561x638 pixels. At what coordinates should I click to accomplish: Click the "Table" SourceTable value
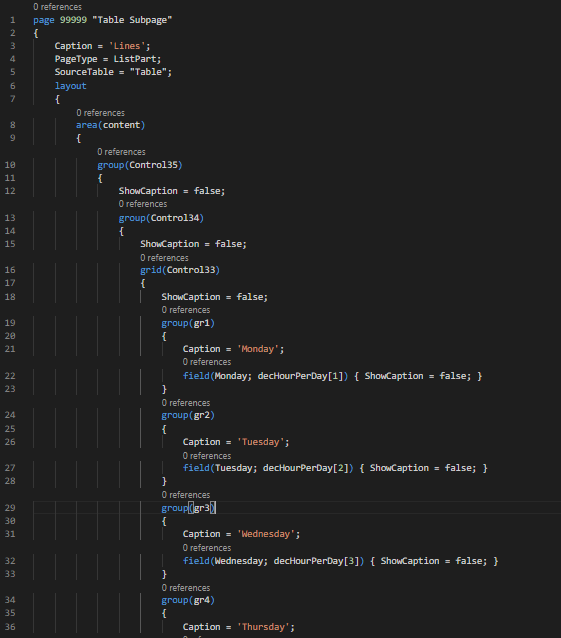tap(148, 72)
